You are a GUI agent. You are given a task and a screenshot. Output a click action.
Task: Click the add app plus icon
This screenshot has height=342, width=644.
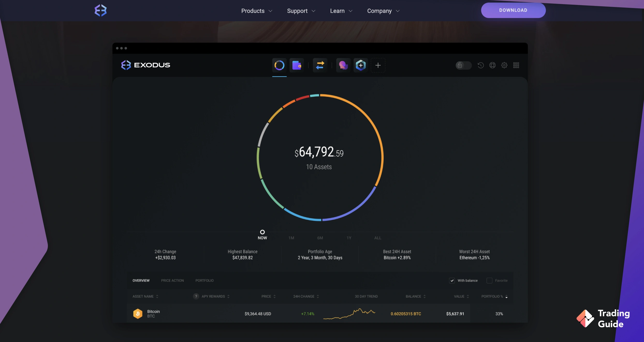pyautogui.click(x=378, y=65)
